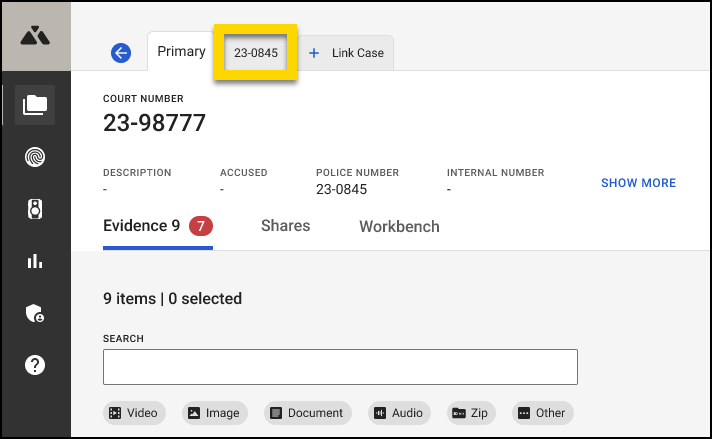Open the shield admin sidebar icon

pyautogui.click(x=35, y=313)
